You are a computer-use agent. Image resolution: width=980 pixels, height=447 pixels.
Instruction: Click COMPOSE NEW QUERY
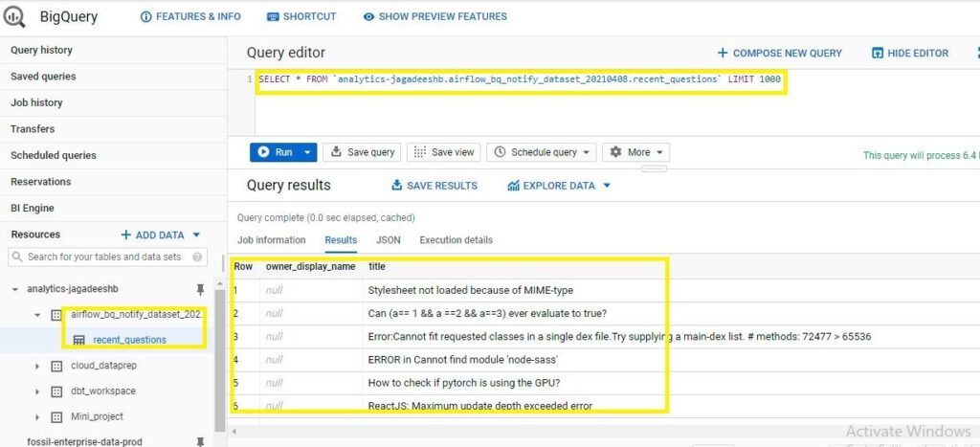779,54
